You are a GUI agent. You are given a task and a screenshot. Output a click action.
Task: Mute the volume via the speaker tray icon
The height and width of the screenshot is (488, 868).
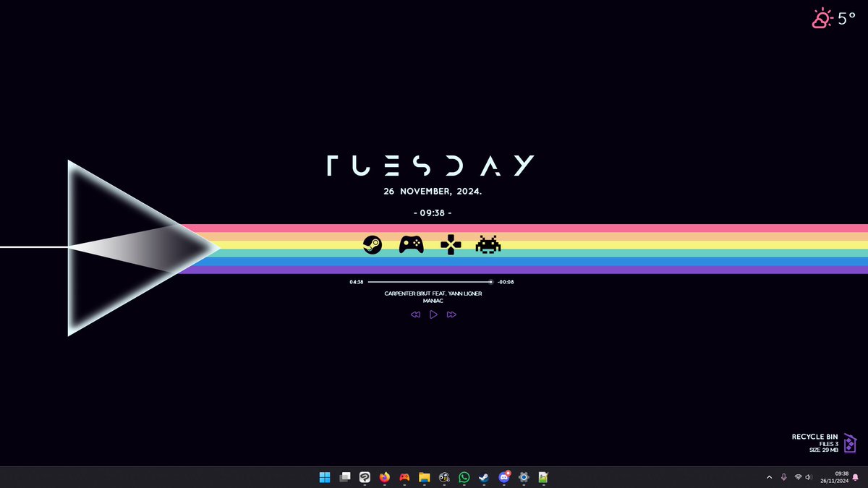[808, 477]
